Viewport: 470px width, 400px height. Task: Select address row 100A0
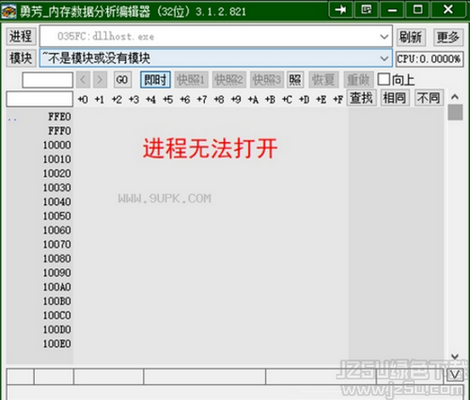tap(57, 287)
